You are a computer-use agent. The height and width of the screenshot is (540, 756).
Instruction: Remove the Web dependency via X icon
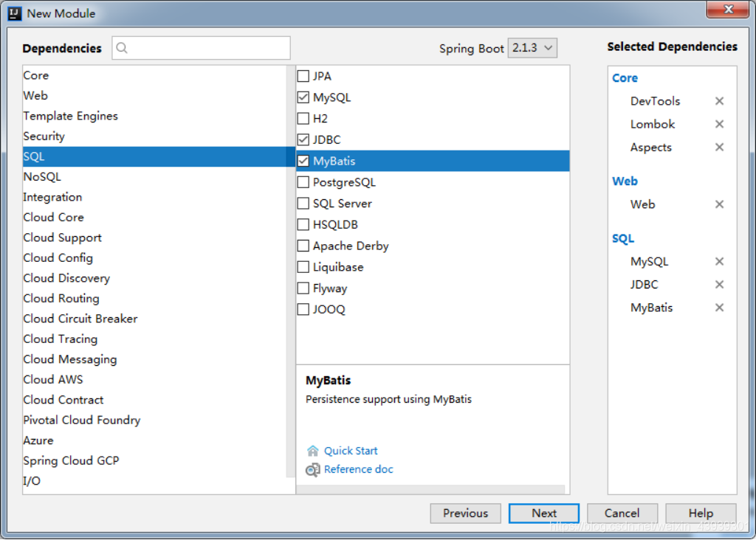pos(719,204)
